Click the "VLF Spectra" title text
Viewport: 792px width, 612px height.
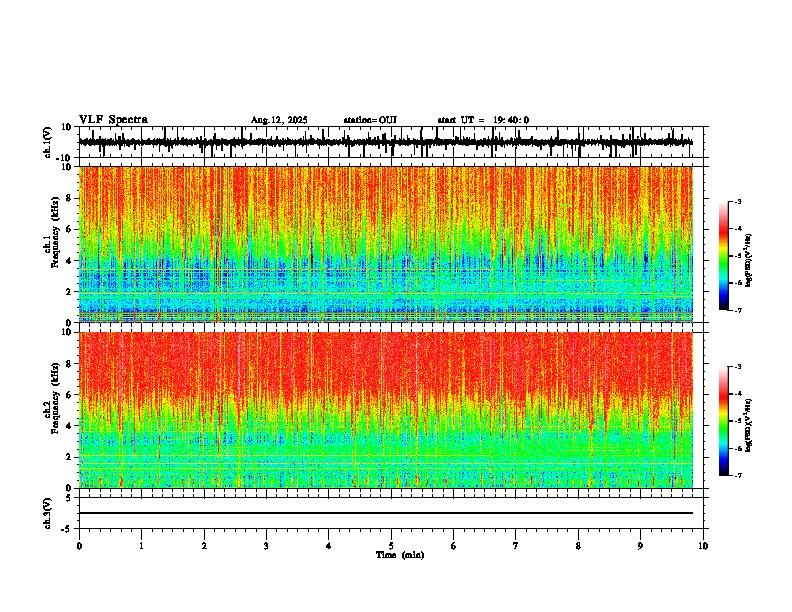(x=113, y=120)
